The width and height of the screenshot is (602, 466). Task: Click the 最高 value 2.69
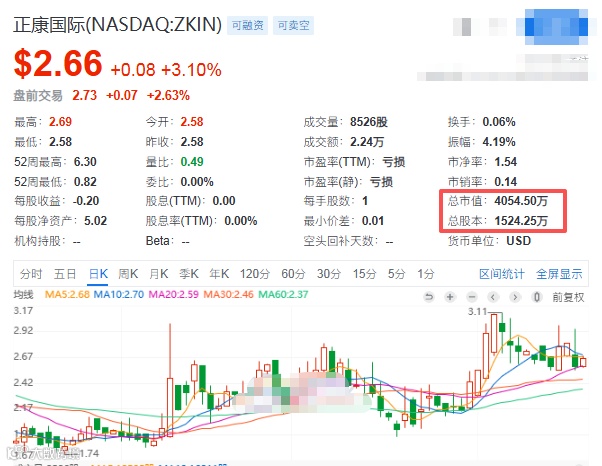click(x=60, y=122)
